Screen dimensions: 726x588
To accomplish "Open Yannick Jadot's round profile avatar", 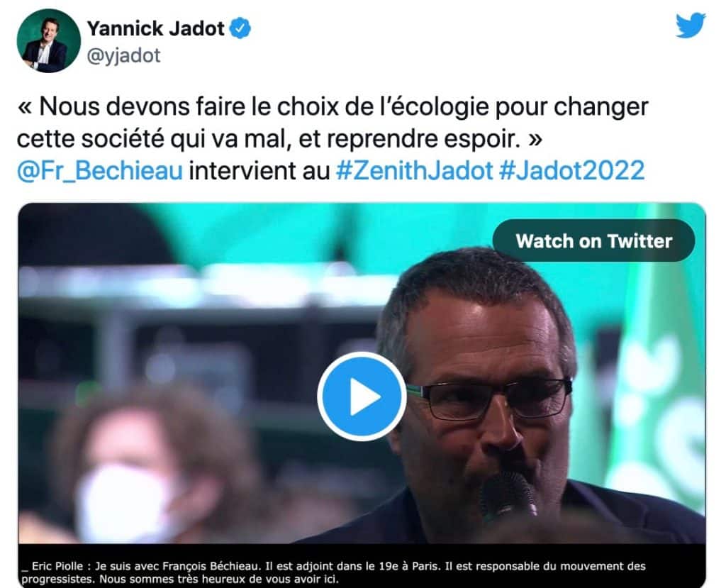I will [x=49, y=40].
